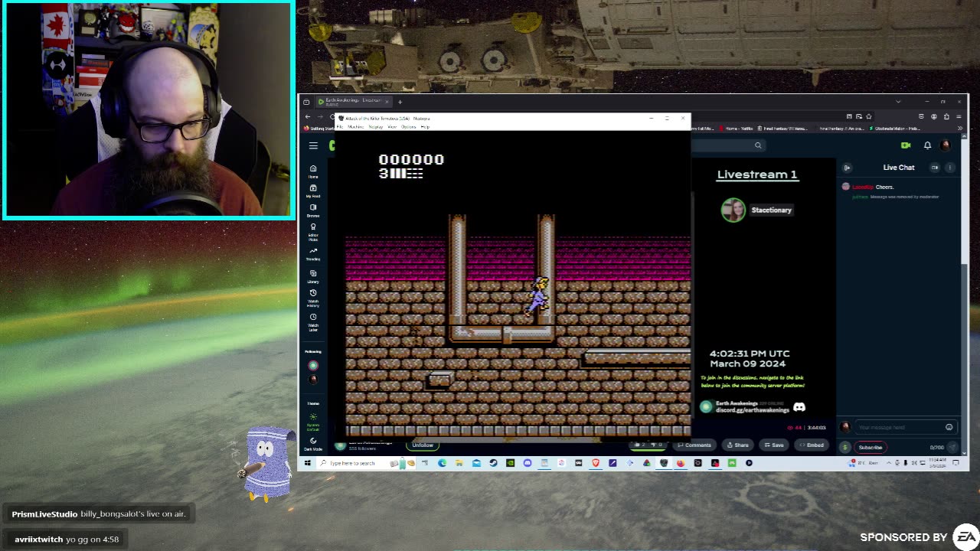Open a new browser tab
This screenshot has height=551, width=980.
point(400,101)
